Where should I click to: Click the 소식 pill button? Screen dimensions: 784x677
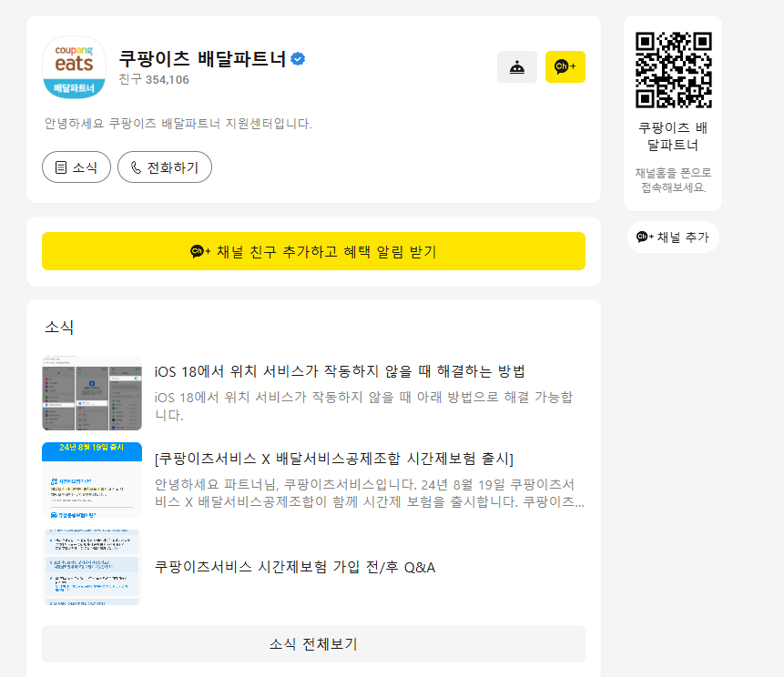coord(76,167)
